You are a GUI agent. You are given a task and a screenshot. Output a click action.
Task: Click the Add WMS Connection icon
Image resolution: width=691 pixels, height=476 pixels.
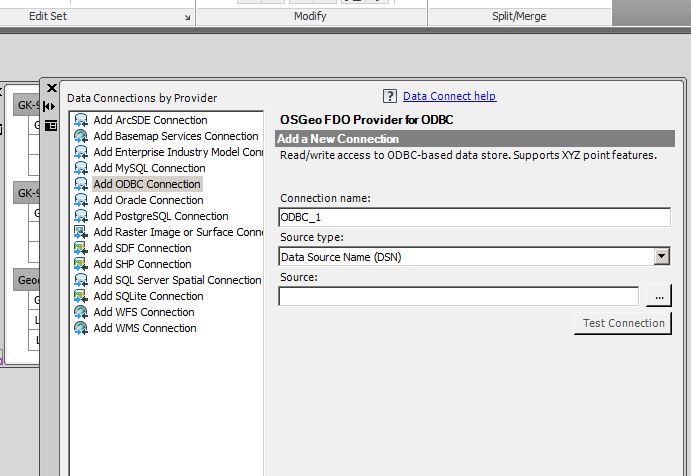coord(81,328)
